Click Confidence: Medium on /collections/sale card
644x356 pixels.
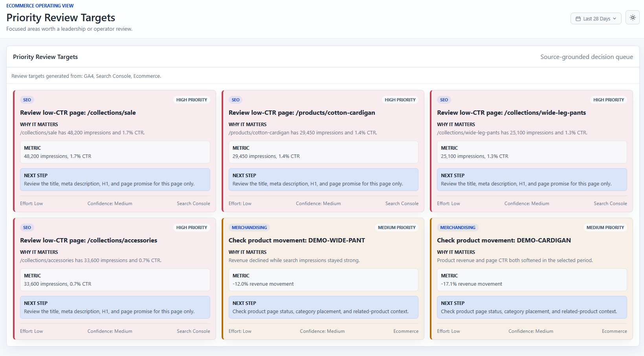(110, 204)
